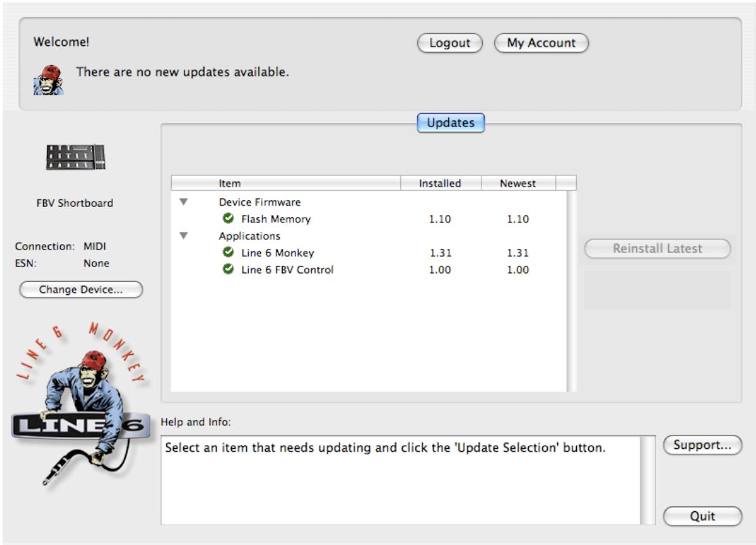This screenshot has height=545, width=756.
Task: Click the Help and Info text box scrollbar
Action: [x=648, y=480]
